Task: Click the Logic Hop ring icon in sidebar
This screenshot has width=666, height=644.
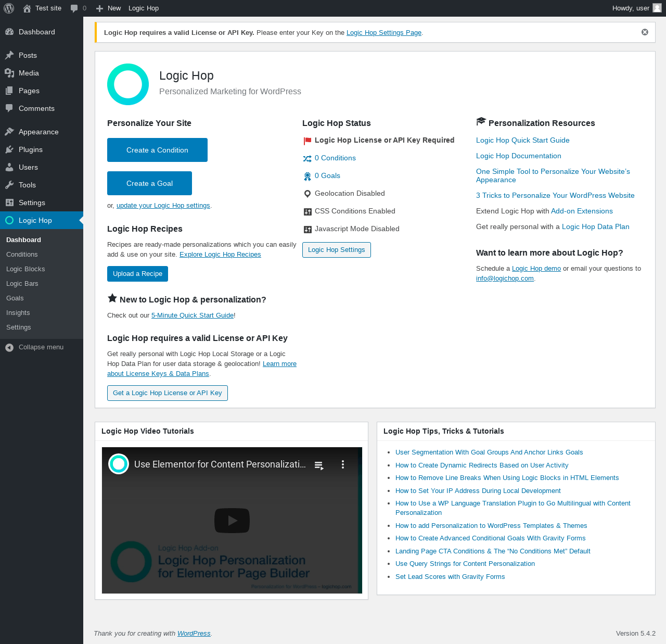Action: pos(9,220)
